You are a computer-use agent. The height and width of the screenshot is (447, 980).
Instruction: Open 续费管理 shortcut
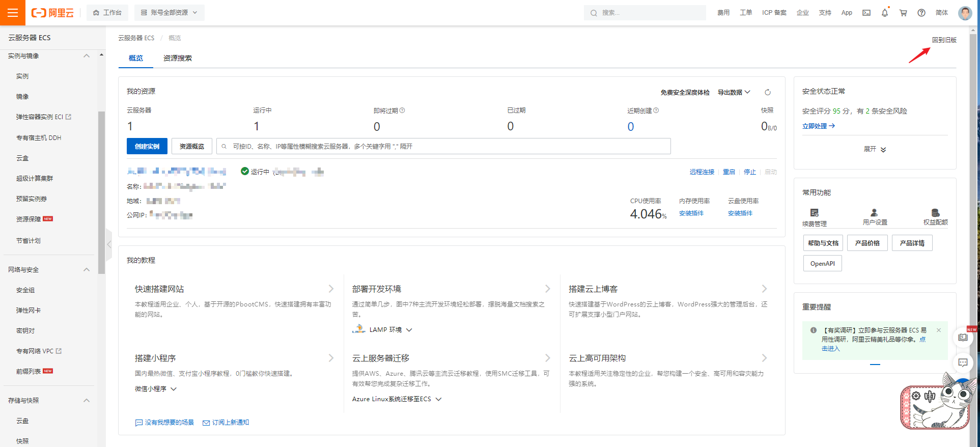[x=815, y=217]
